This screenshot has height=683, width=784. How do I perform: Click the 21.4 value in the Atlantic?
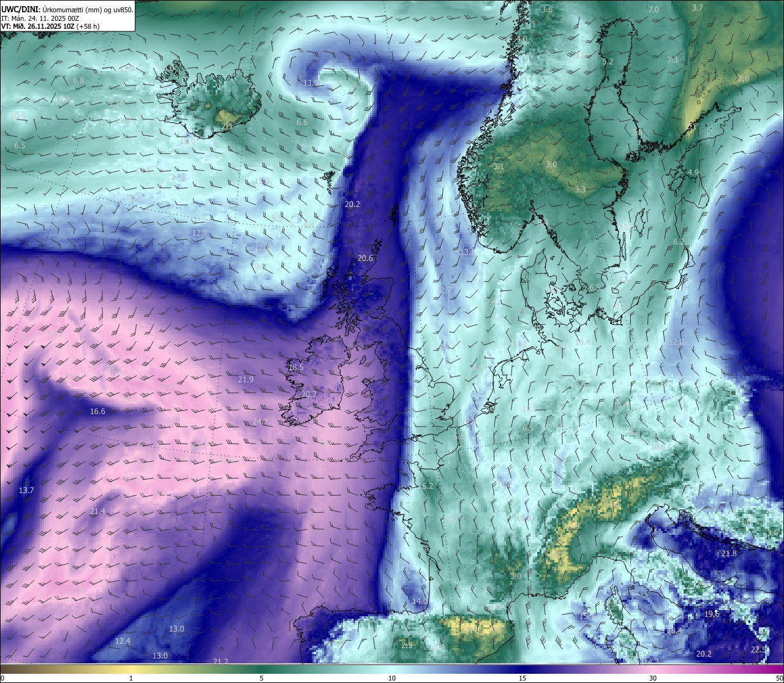tap(97, 511)
